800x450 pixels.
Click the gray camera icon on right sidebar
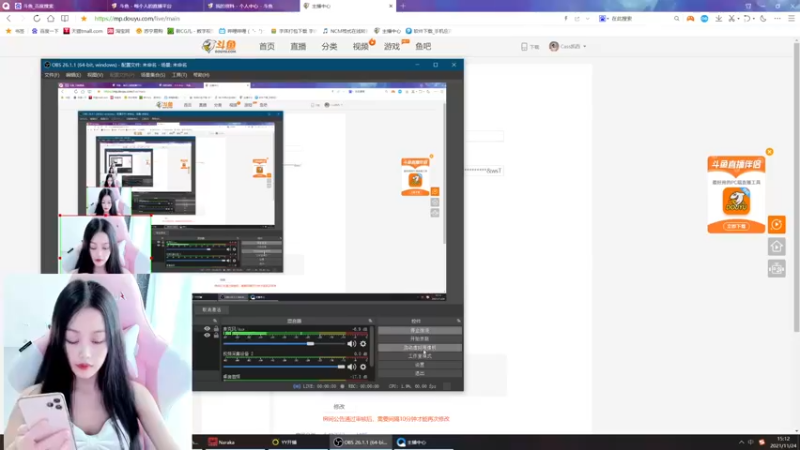point(777,268)
